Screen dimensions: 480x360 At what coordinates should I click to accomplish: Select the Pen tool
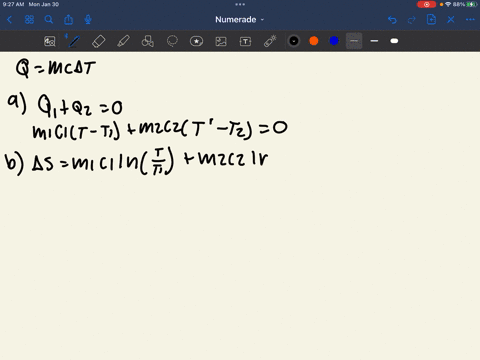pos(74,41)
